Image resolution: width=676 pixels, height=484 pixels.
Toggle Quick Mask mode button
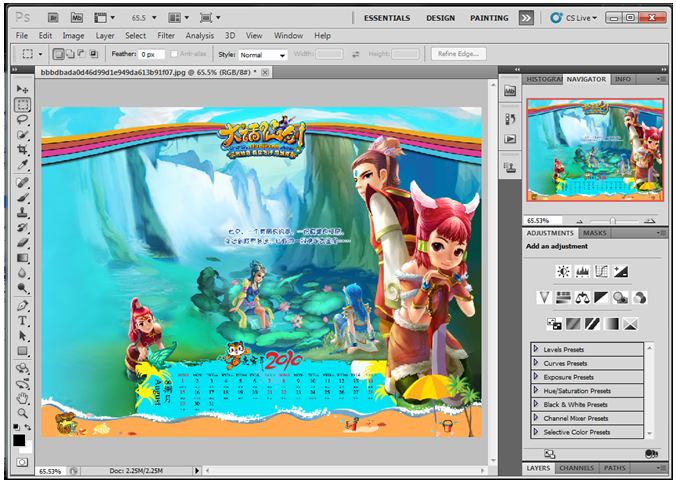[x=22, y=462]
